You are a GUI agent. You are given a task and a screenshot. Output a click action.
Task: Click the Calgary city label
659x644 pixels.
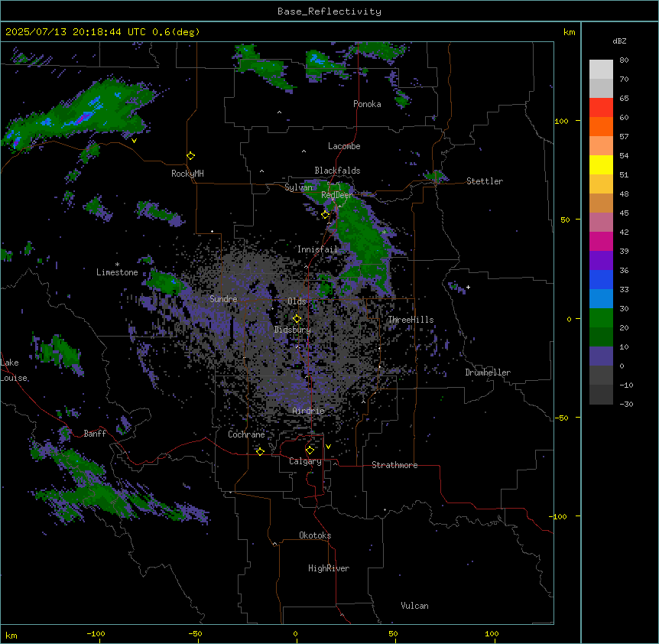pyautogui.click(x=305, y=461)
